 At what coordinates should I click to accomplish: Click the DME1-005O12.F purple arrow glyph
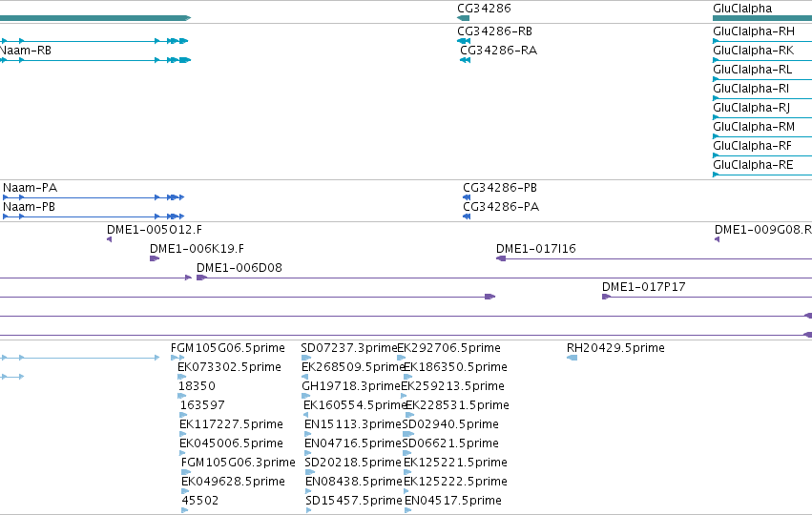point(110,239)
